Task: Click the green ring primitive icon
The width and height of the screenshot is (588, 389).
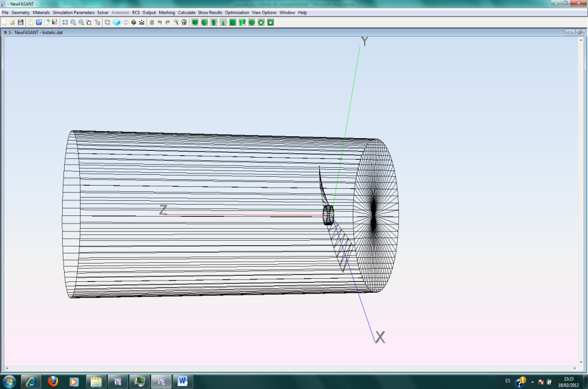Action: (261, 22)
